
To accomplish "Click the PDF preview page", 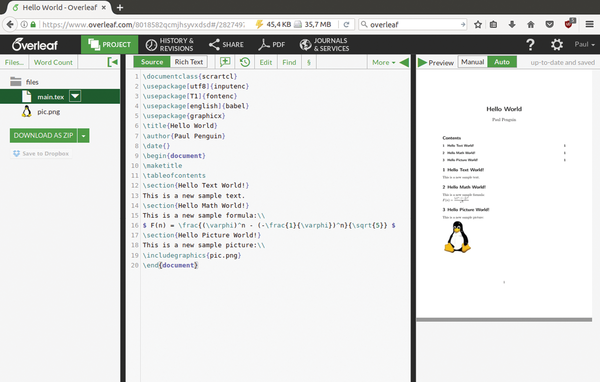I will [504, 194].
